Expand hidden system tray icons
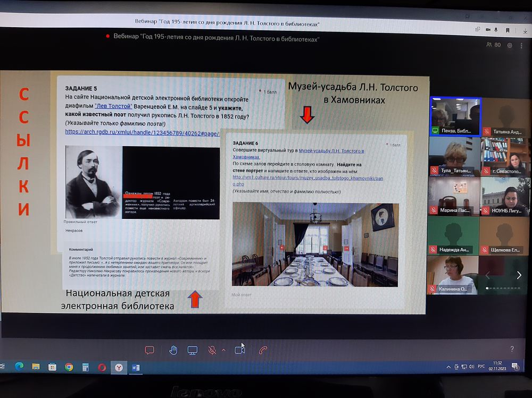 448,367
